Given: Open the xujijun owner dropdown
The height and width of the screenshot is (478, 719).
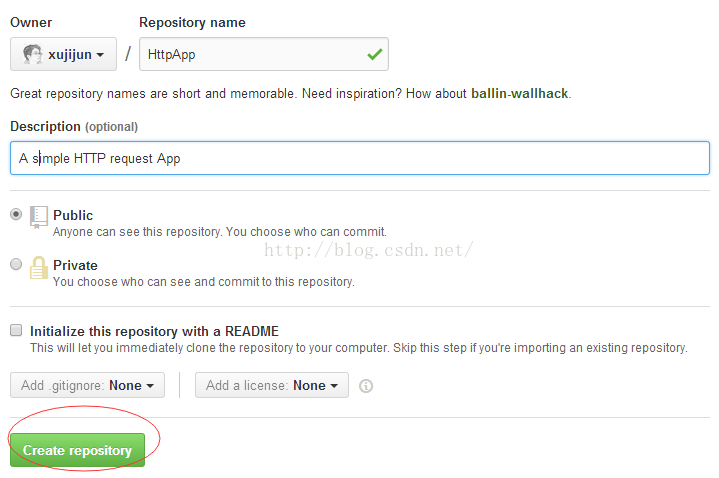Looking at the screenshot, I should pos(63,54).
